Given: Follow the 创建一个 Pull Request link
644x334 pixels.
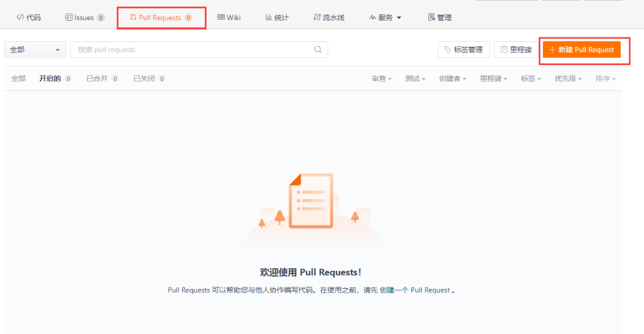Looking at the screenshot, I should [x=415, y=290].
